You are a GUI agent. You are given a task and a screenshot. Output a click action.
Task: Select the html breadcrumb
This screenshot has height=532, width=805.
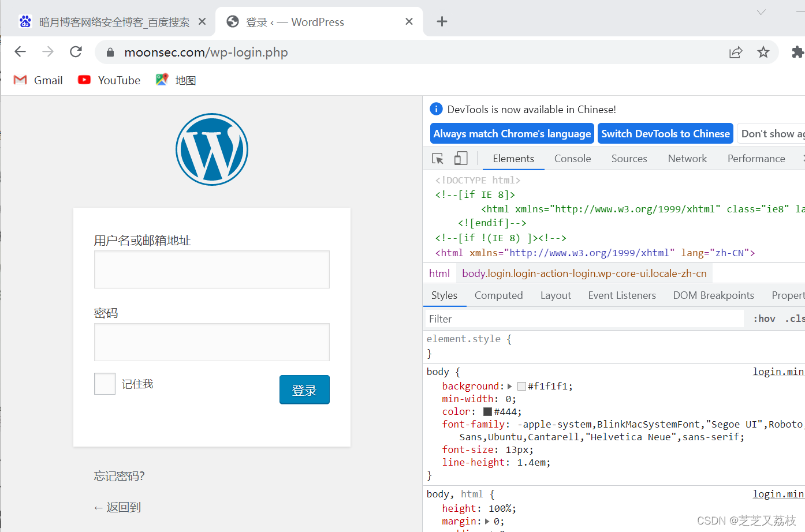point(439,274)
